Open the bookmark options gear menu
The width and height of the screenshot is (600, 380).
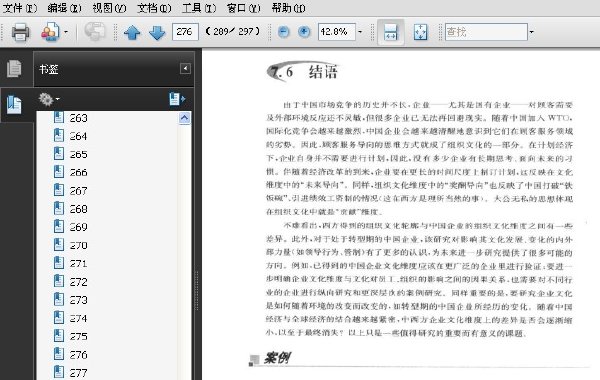coord(49,99)
